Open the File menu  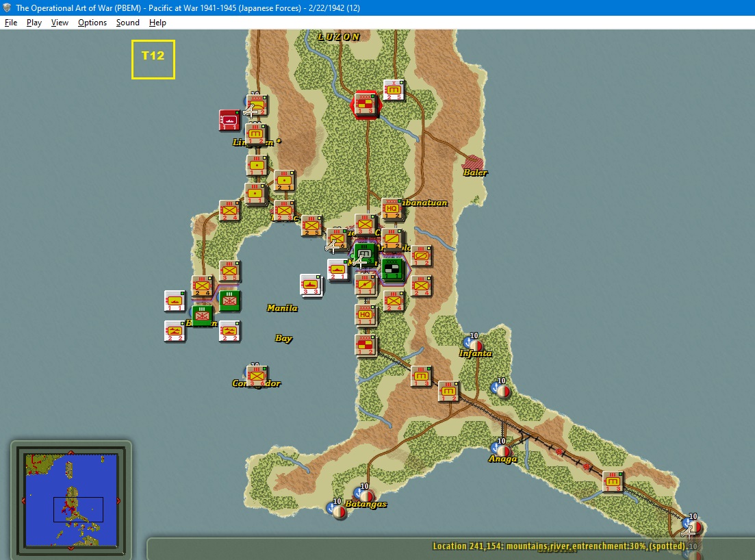tap(10, 23)
